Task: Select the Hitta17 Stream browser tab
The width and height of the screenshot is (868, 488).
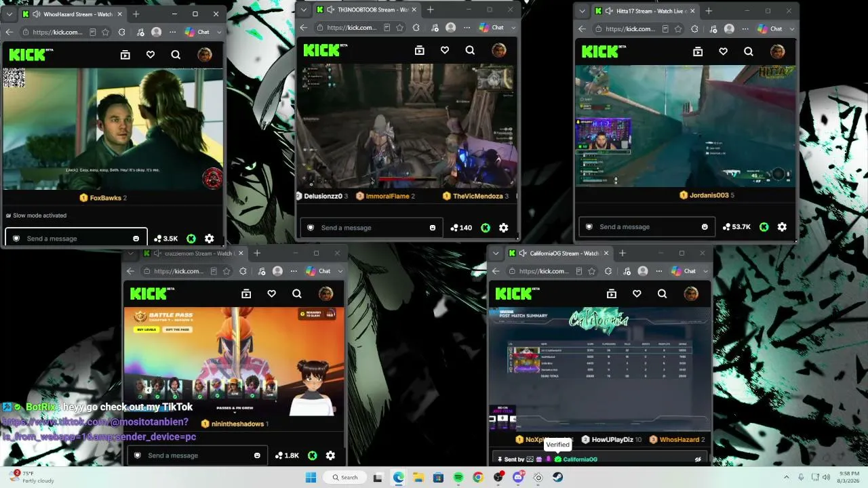Action: 644,11
